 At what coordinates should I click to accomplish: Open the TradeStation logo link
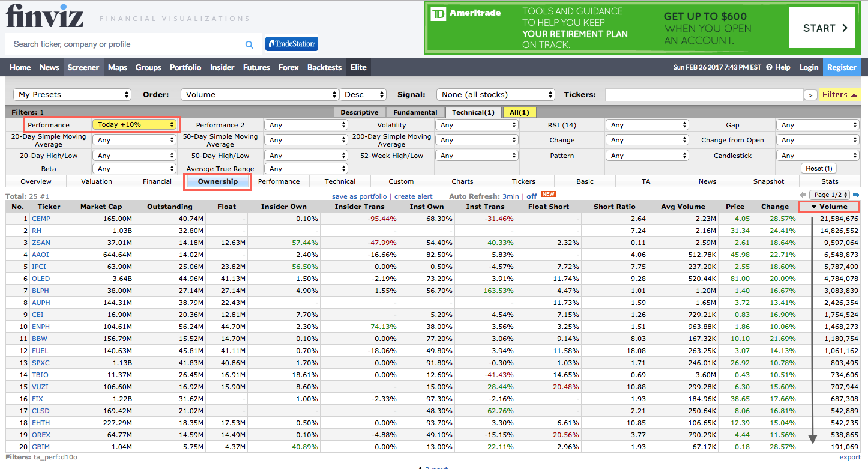coord(292,44)
